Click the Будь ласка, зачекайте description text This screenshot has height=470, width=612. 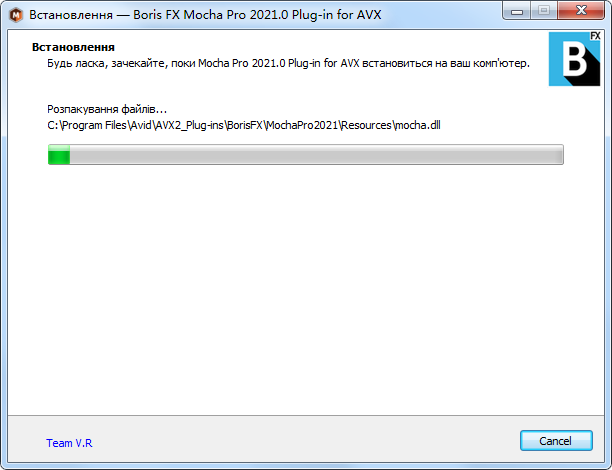(x=288, y=63)
